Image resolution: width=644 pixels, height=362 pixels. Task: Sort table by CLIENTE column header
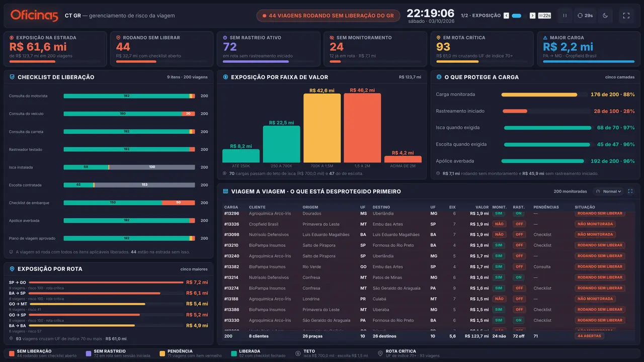point(257,207)
